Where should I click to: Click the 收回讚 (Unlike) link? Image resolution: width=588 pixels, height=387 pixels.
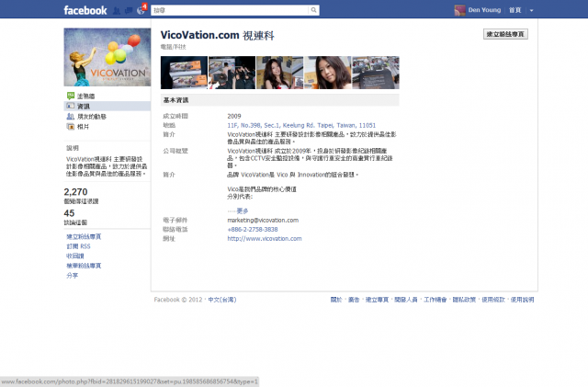pyautogui.click(x=75, y=256)
